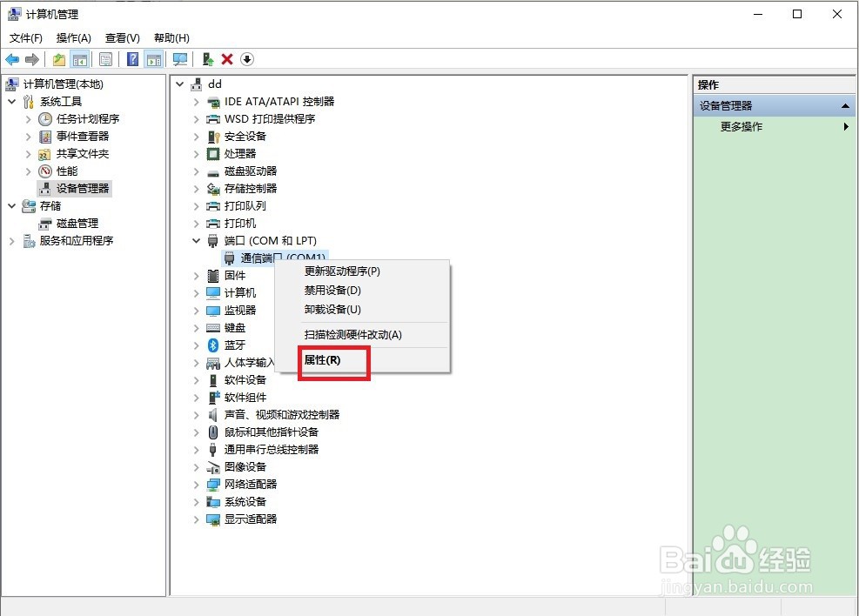Viewport: 859px width, 616px height.
Task: Click the performance gauge icon beside 性能
Action: [45, 171]
